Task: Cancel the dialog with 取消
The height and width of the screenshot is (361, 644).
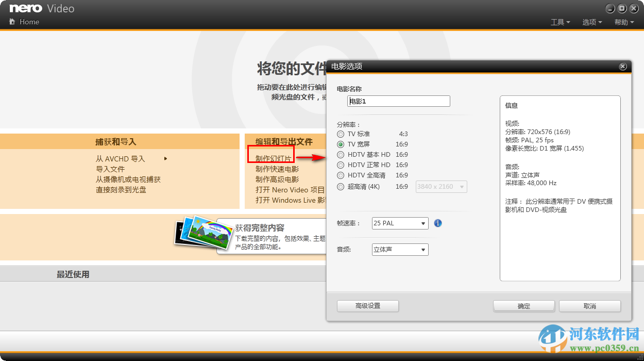Action: pos(589,306)
